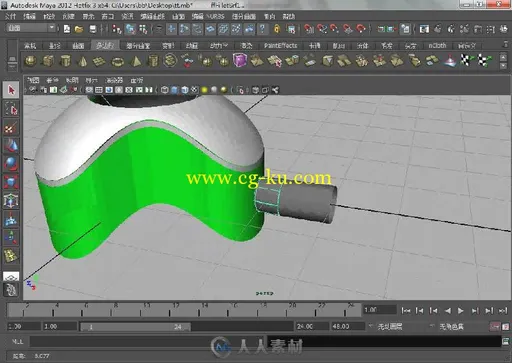Select the smooth shade all viewport icon
512x363 pixels.
click(175, 90)
